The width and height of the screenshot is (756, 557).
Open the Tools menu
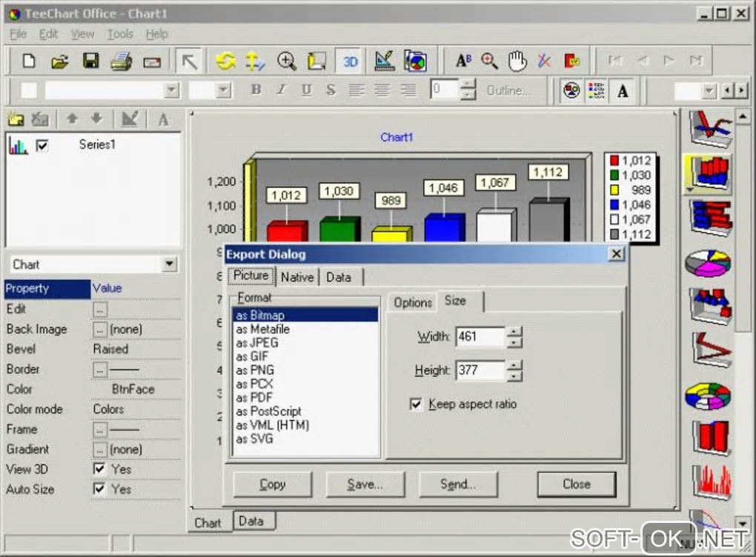tap(119, 34)
